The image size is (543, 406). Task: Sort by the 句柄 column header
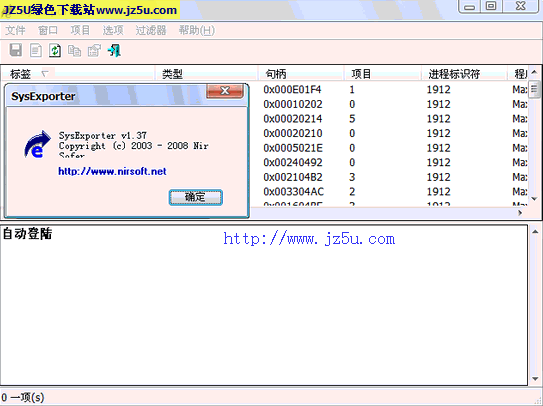[301, 74]
